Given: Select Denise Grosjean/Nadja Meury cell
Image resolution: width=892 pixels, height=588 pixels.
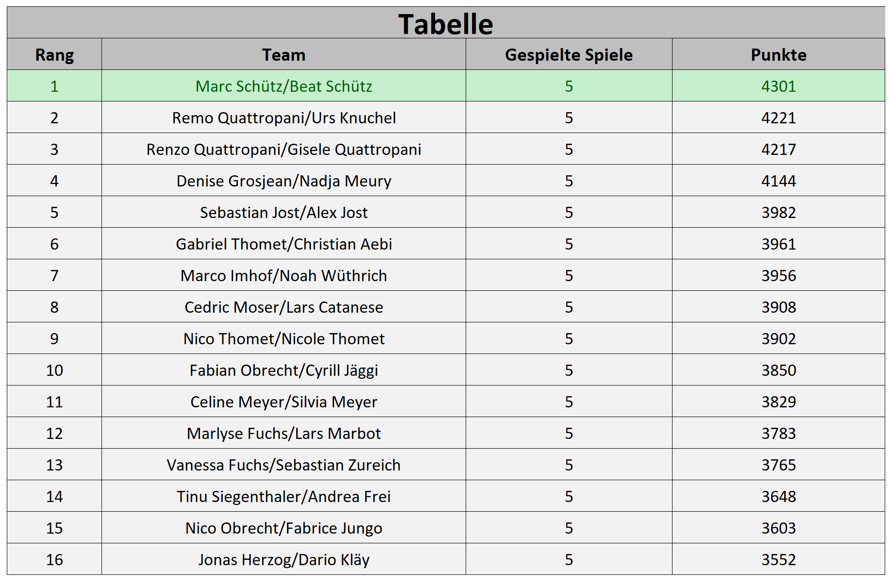Looking at the screenshot, I should click(x=284, y=181).
